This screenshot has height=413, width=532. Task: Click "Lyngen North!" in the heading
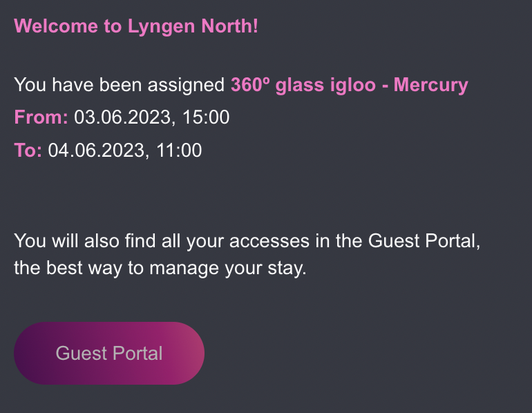(x=193, y=26)
